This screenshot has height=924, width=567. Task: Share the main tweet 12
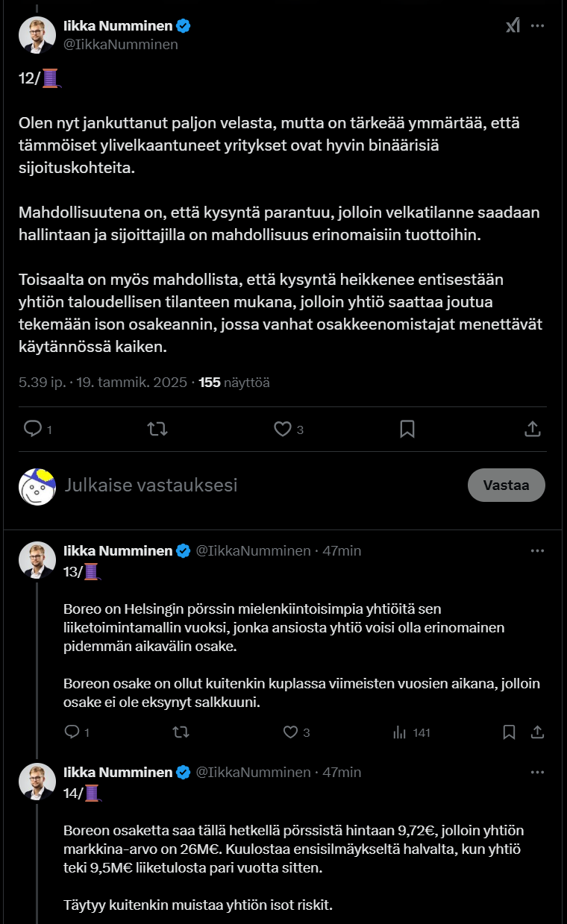pyautogui.click(x=532, y=429)
